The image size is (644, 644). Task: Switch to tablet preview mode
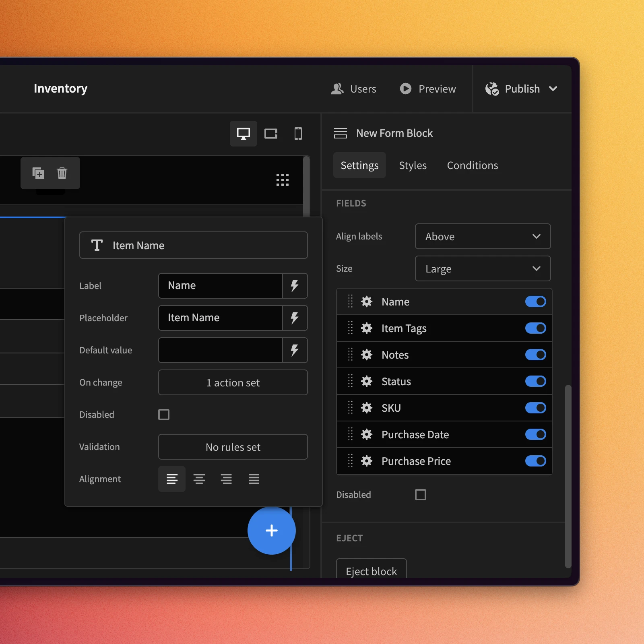click(x=271, y=134)
